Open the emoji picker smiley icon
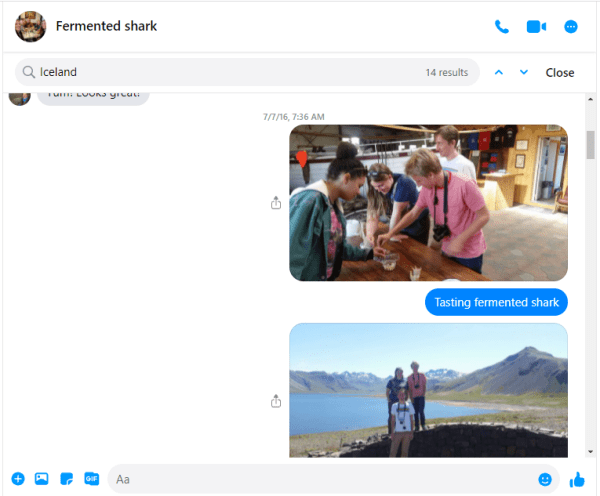Viewport: 600px width, 496px height. (545, 479)
